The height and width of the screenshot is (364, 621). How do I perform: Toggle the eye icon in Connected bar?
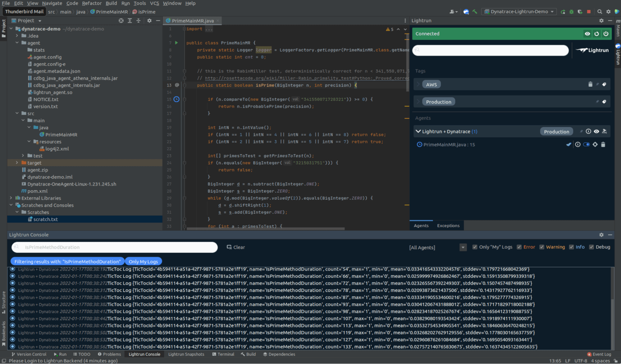(x=587, y=34)
